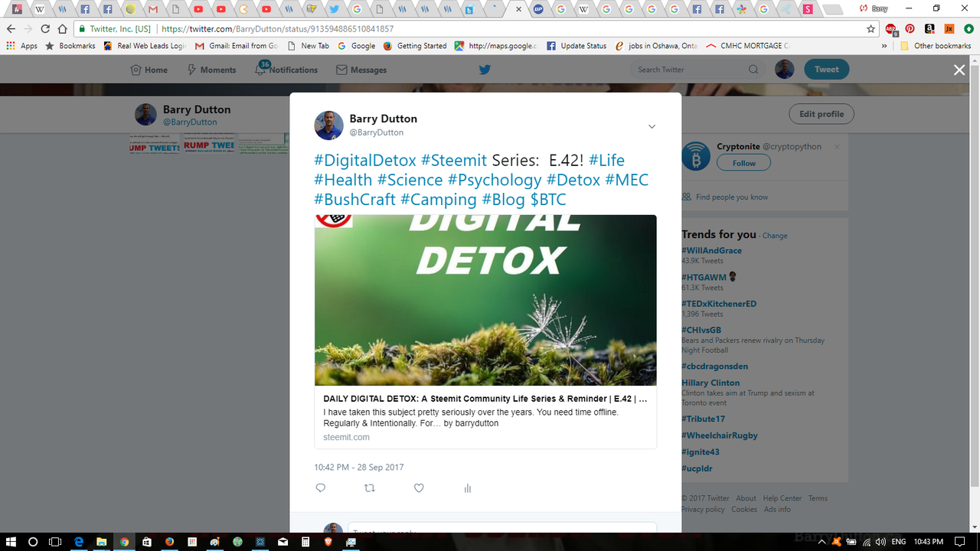Dismiss the Cryptonite follow suggestion
The height and width of the screenshot is (551, 980).
pyautogui.click(x=837, y=147)
